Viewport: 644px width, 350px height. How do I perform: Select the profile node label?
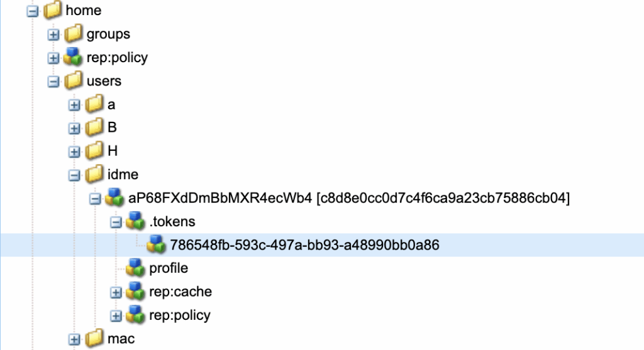tap(169, 268)
